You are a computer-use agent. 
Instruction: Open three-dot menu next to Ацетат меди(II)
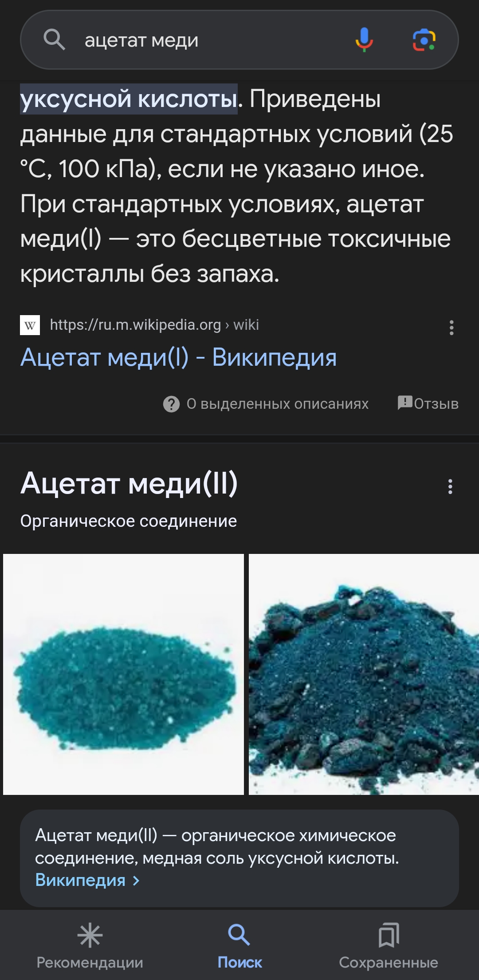(x=450, y=486)
